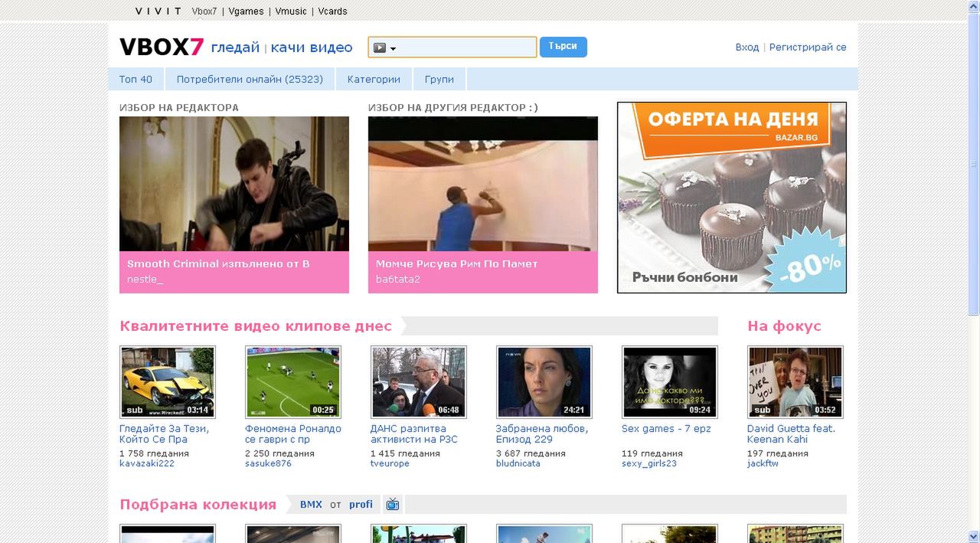Open the Регистрирай се link

click(x=808, y=47)
